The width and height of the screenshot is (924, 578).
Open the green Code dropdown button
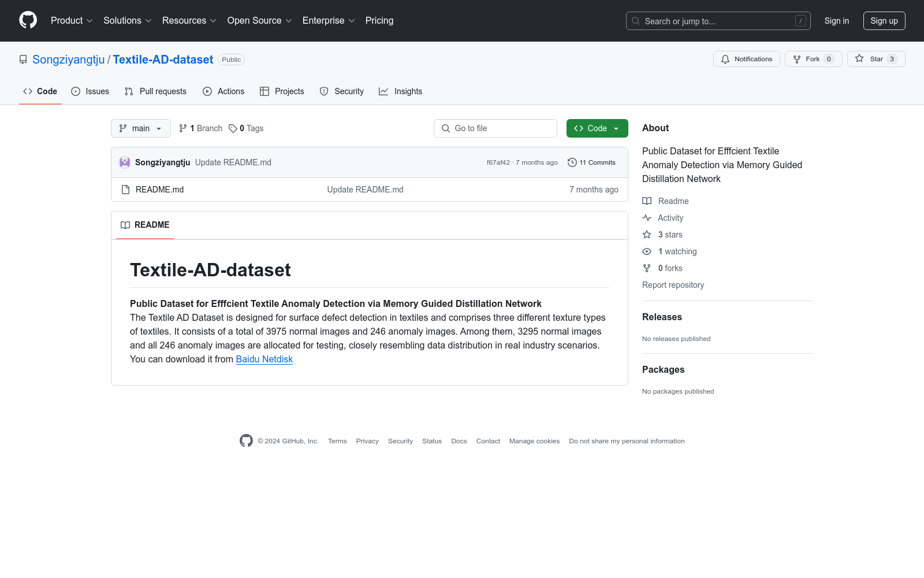(x=597, y=128)
